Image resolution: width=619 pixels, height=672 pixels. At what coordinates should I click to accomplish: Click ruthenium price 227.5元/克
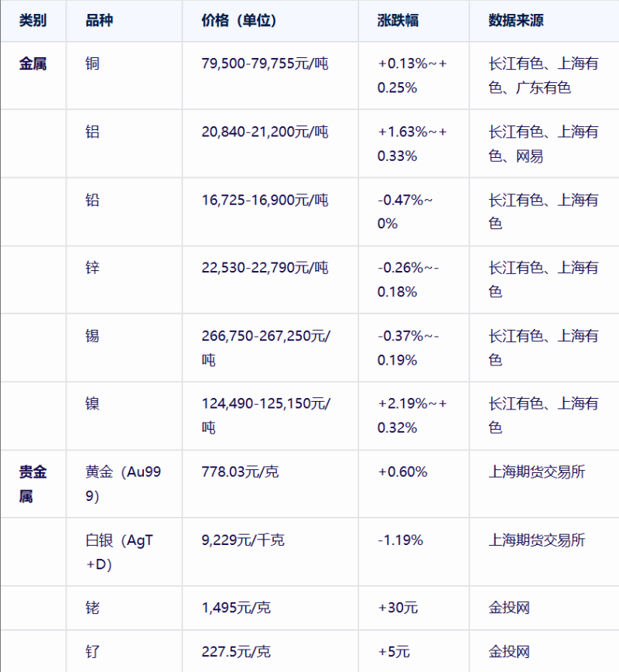click(x=236, y=652)
